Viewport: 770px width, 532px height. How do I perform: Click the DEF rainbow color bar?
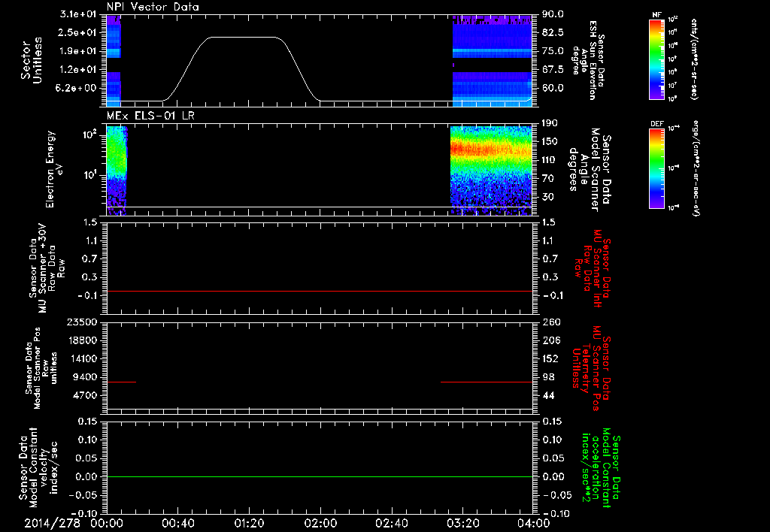pyautogui.click(x=657, y=168)
